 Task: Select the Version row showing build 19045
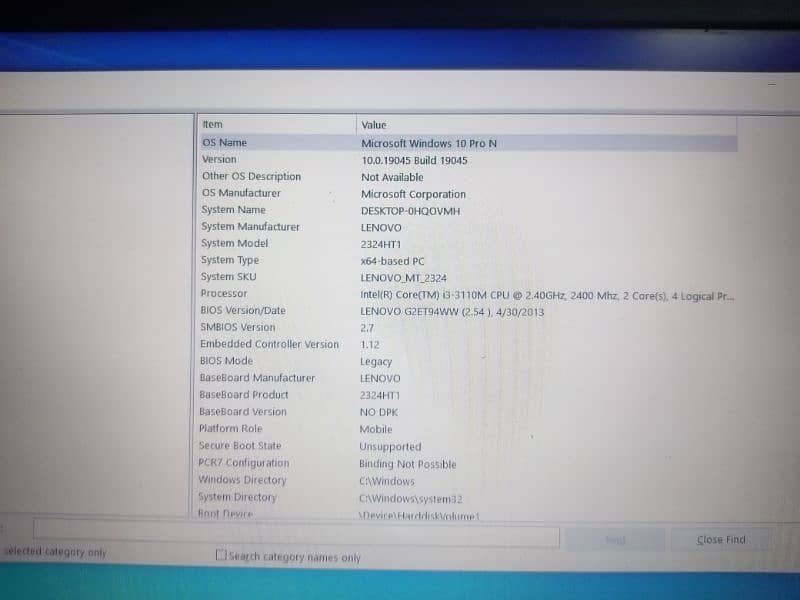[x=220, y=159]
